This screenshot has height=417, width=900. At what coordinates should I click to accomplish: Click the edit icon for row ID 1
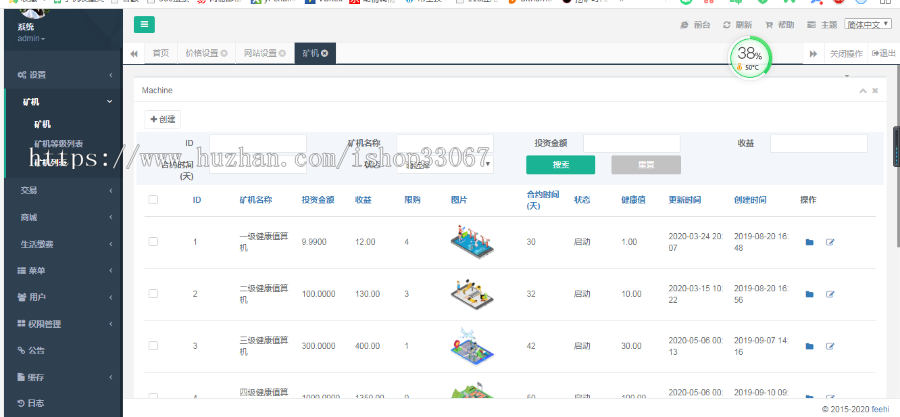830,242
